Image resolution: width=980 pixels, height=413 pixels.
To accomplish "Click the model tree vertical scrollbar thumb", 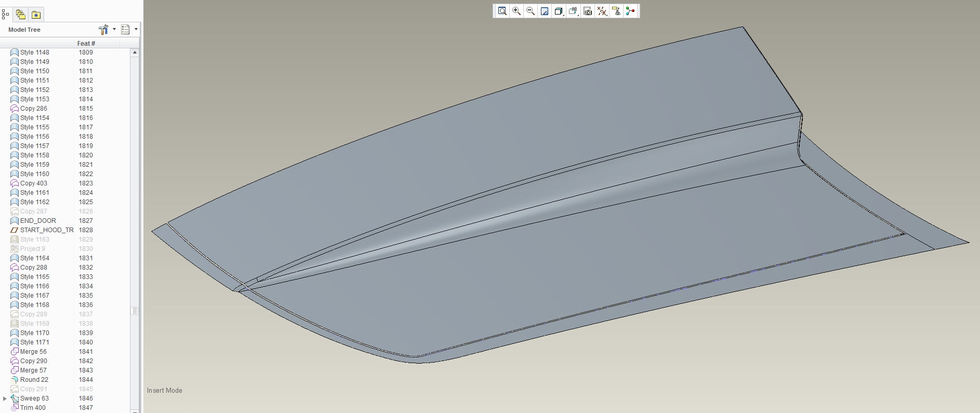I will [x=135, y=311].
